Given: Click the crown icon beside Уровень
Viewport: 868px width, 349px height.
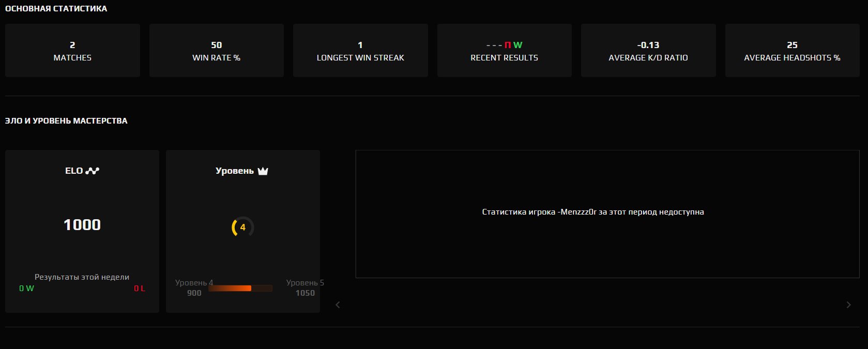Looking at the screenshot, I should (263, 171).
